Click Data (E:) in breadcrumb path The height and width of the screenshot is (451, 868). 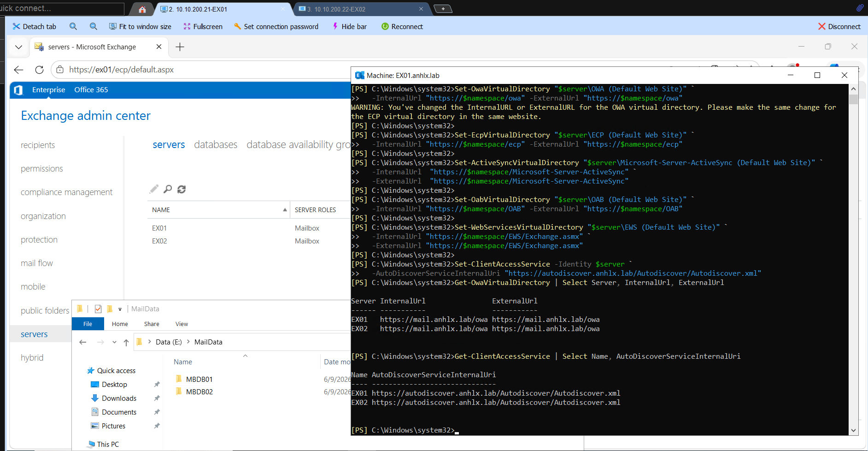pos(169,342)
